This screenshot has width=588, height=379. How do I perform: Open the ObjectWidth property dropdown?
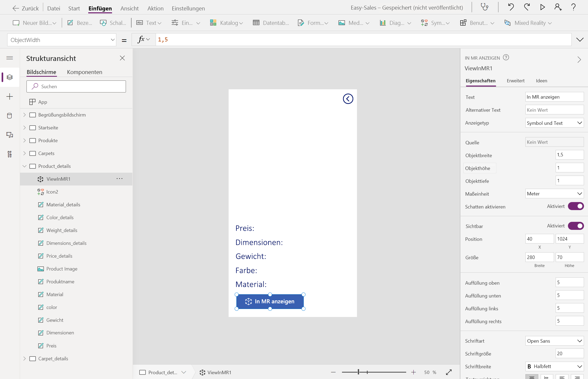62,40
